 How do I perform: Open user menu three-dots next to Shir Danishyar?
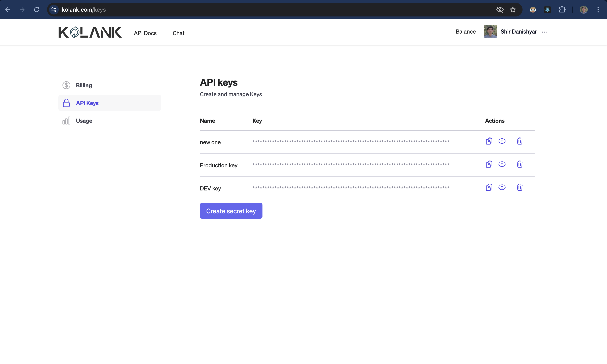tap(544, 32)
